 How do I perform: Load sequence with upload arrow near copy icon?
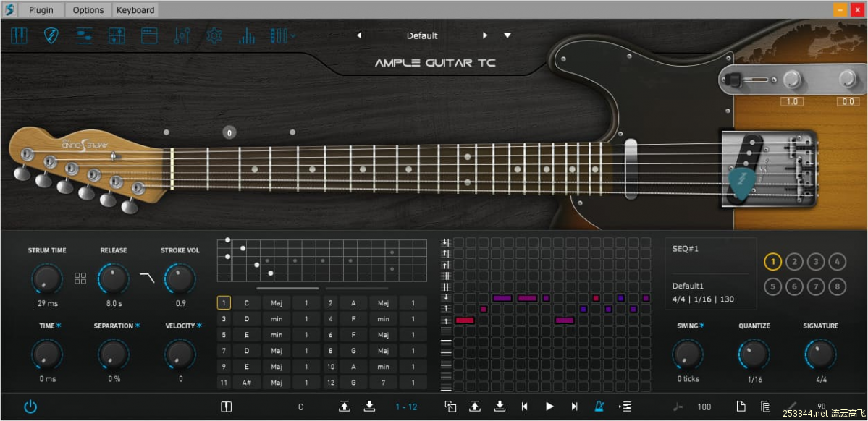475,407
